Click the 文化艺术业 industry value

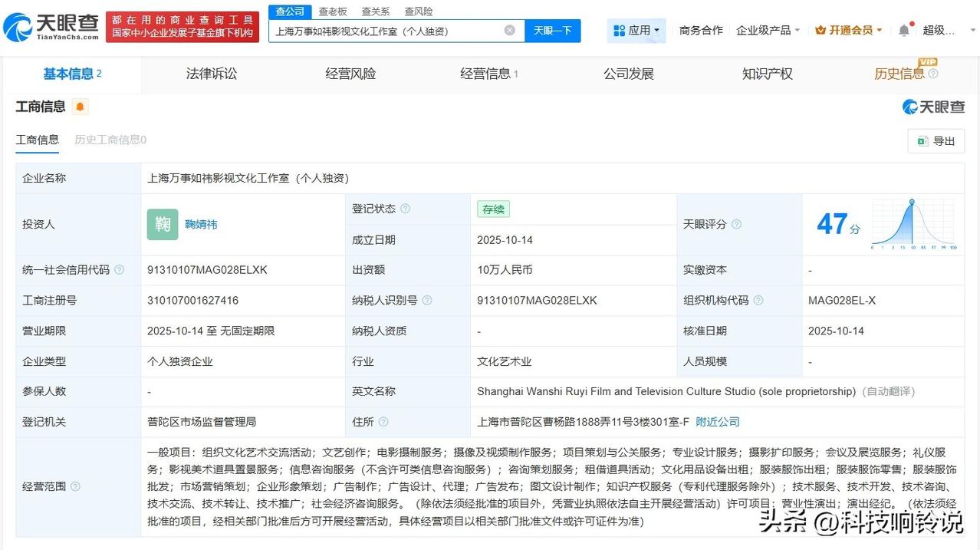505,361
